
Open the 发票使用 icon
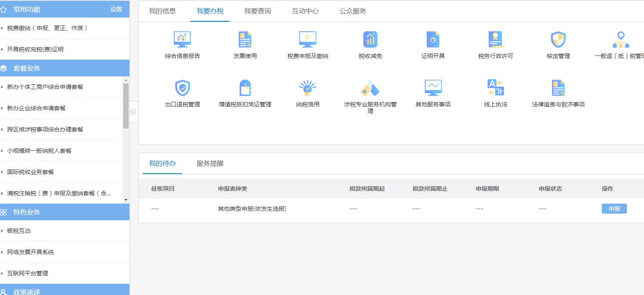[x=245, y=44]
